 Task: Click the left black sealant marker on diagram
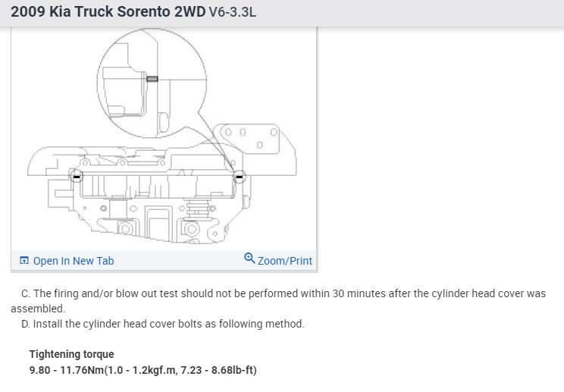click(76, 177)
